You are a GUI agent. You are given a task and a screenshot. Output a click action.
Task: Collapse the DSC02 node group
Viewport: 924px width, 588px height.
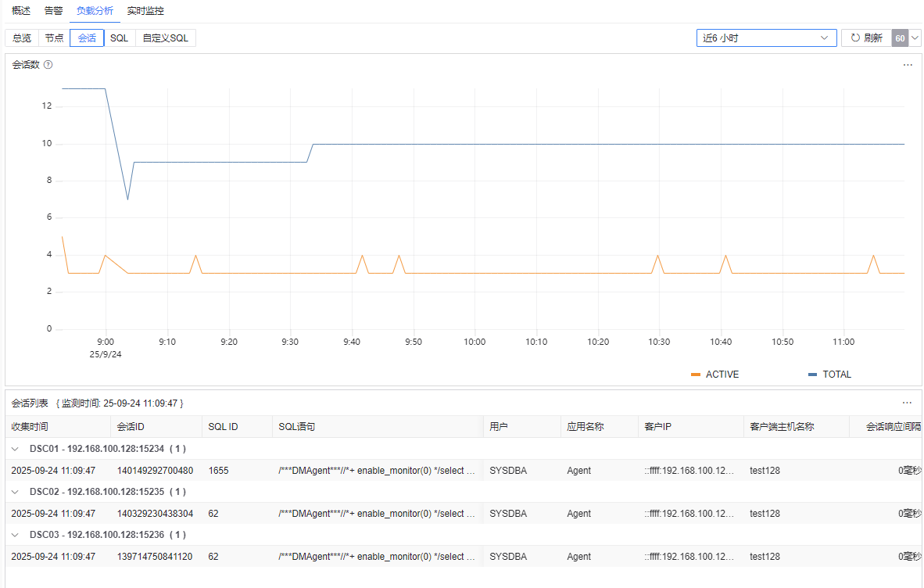[x=16, y=492]
